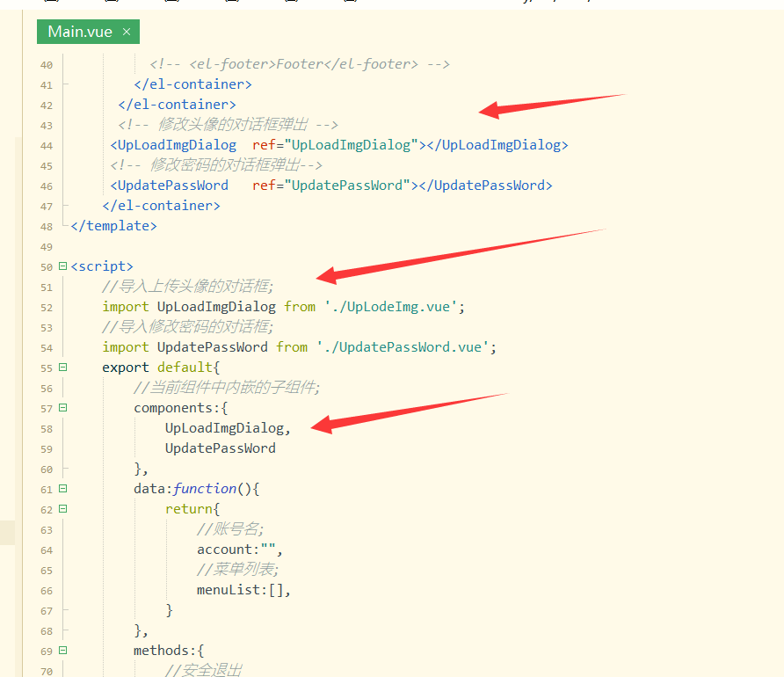784x677 pixels.
Task: Close the Main.vue tab
Action: (127, 32)
